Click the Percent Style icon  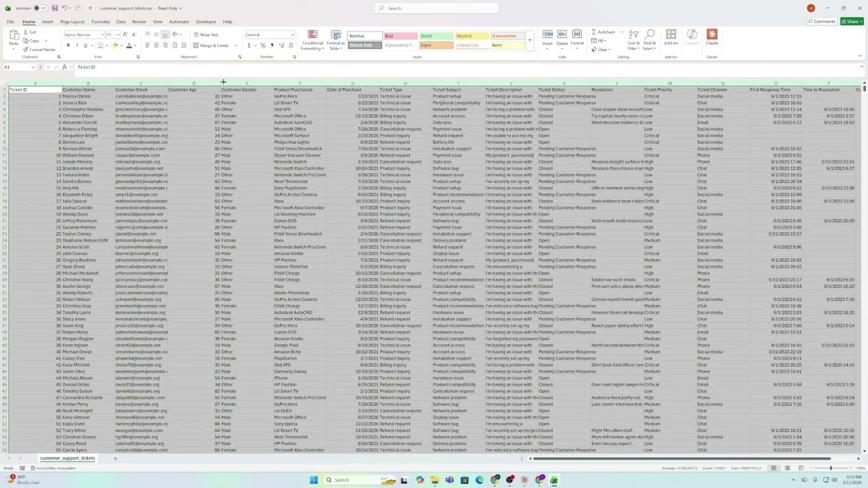pos(263,45)
